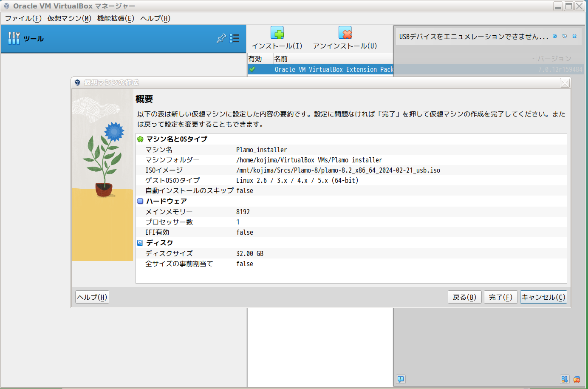Viewport: 588px width, 389px height.
Task: Click the ディスクサイズ row label
Action: (x=169, y=253)
